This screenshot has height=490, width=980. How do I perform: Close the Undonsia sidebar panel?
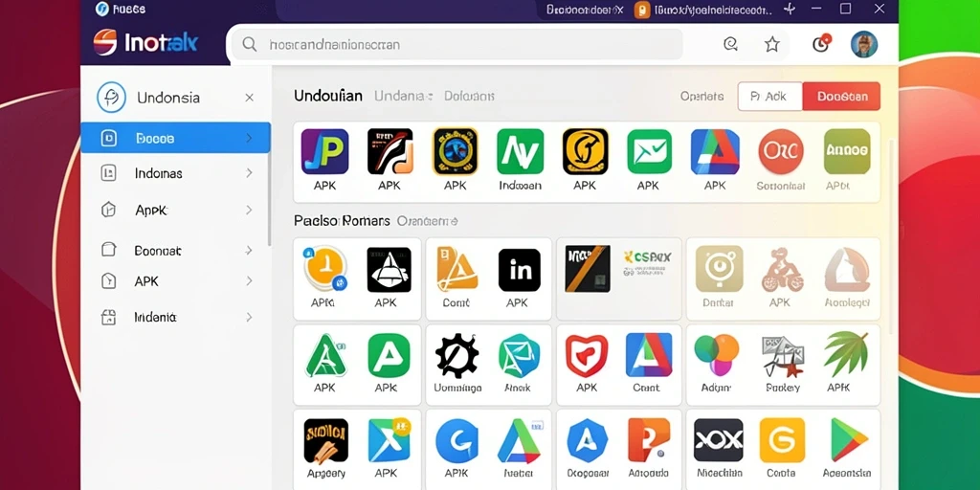click(250, 98)
